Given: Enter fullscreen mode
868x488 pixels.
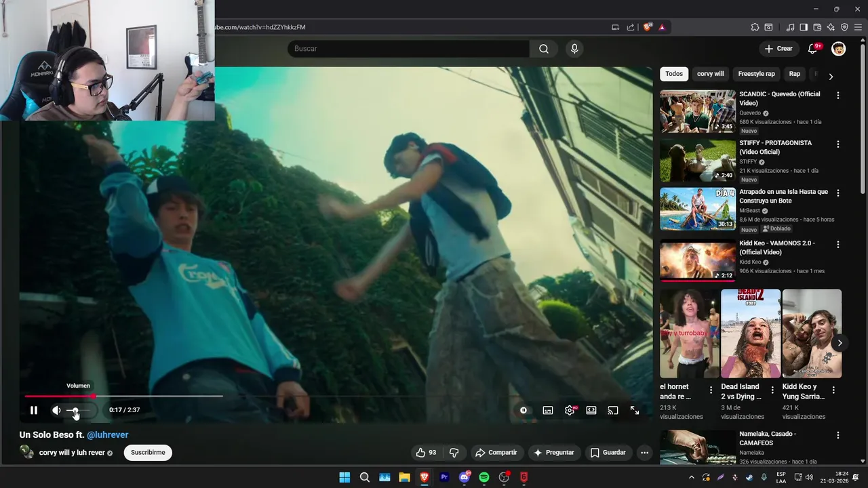Looking at the screenshot, I should (635, 410).
